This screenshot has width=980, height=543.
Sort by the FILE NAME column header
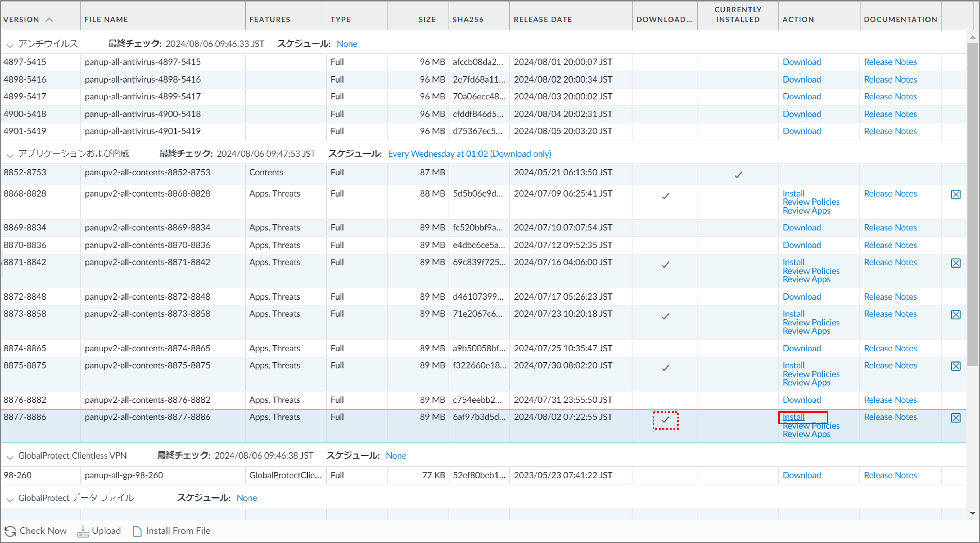[106, 19]
